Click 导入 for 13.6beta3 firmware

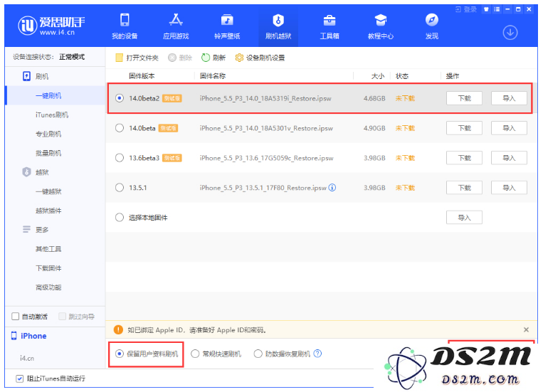click(x=509, y=158)
